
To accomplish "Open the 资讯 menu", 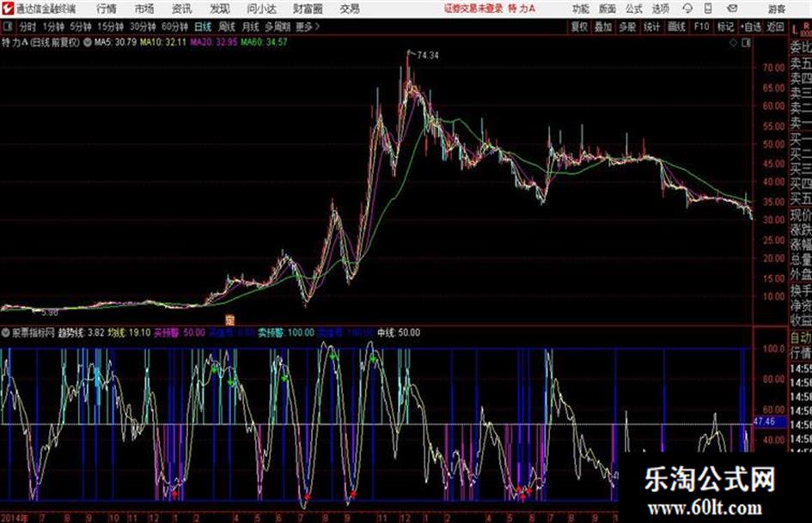I will [x=182, y=9].
